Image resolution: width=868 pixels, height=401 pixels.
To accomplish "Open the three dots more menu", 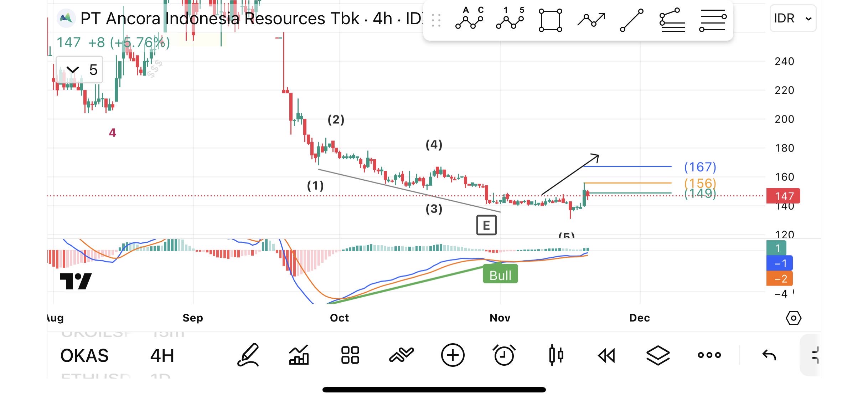I will pos(709,355).
